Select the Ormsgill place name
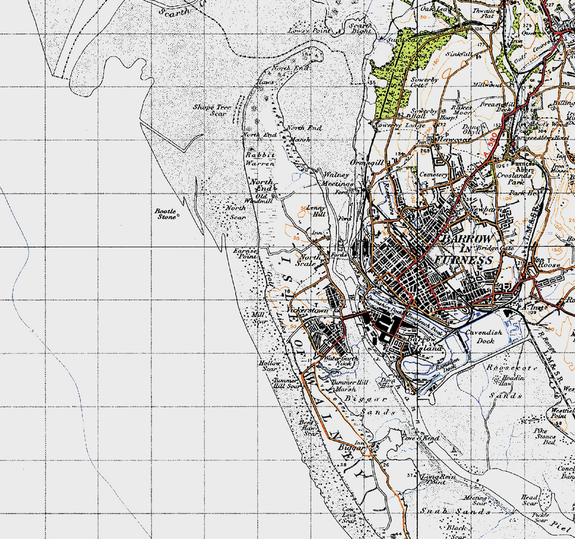The width and height of the screenshot is (575, 539). pos(366,162)
